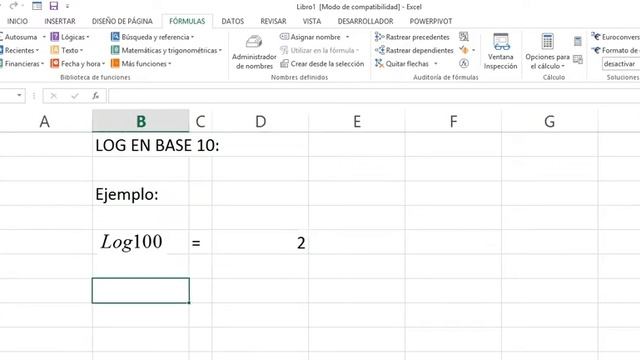Open the Recientes functions list
This screenshot has height=360, width=640.
tap(20, 50)
